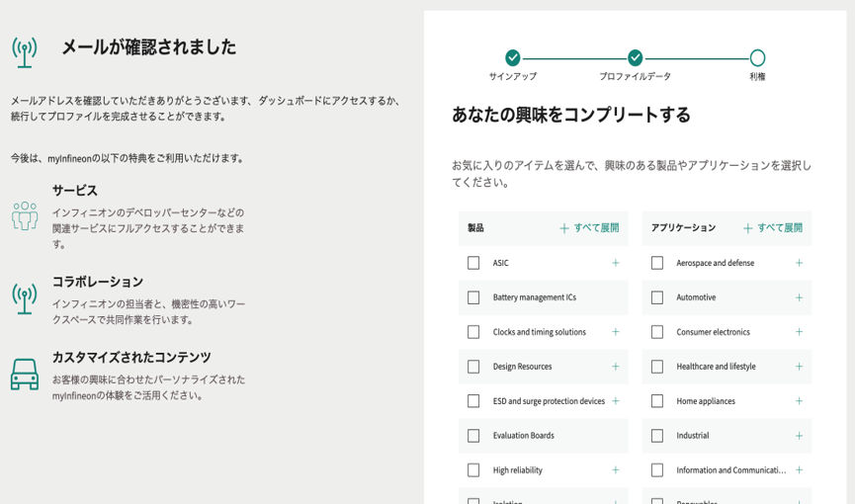Select the Automotive application checkbox
Image resolution: width=855 pixels, height=504 pixels.
[657, 297]
